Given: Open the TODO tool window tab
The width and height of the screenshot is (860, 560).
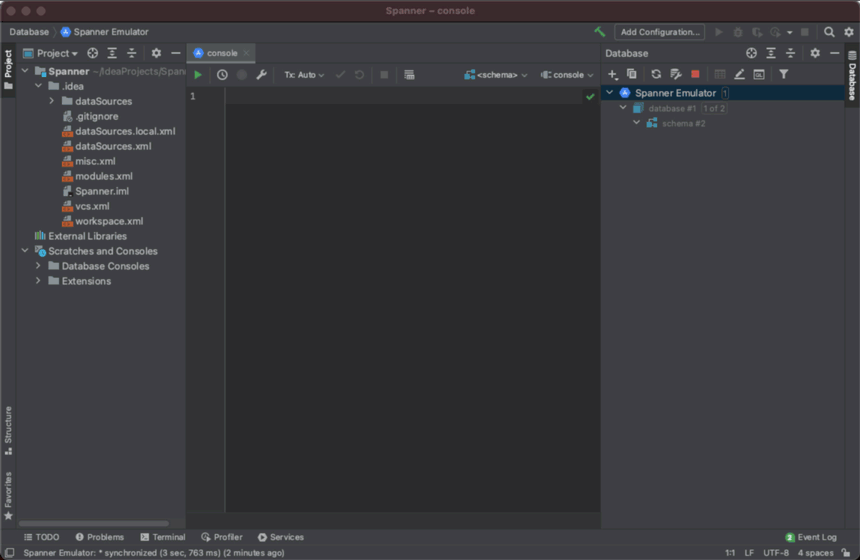Looking at the screenshot, I should (41, 537).
